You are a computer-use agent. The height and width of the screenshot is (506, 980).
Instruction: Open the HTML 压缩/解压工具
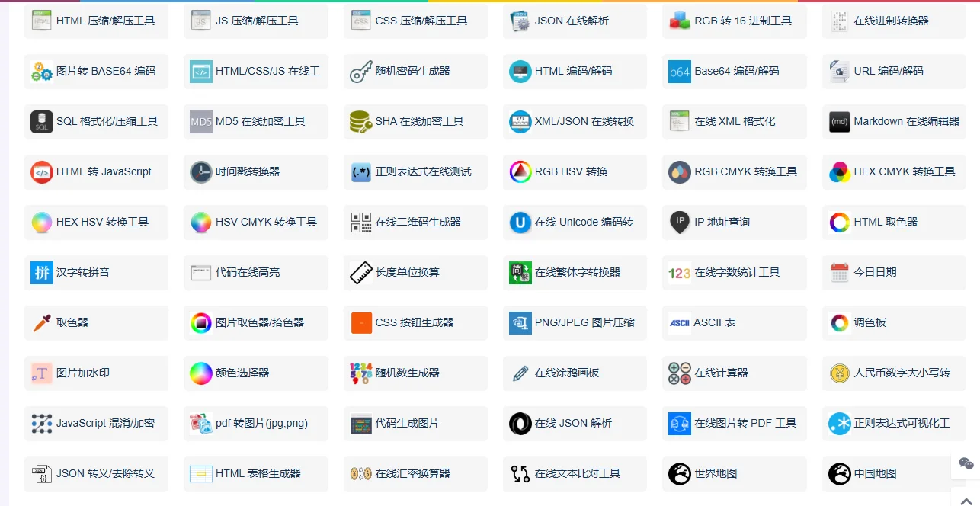[95, 21]
